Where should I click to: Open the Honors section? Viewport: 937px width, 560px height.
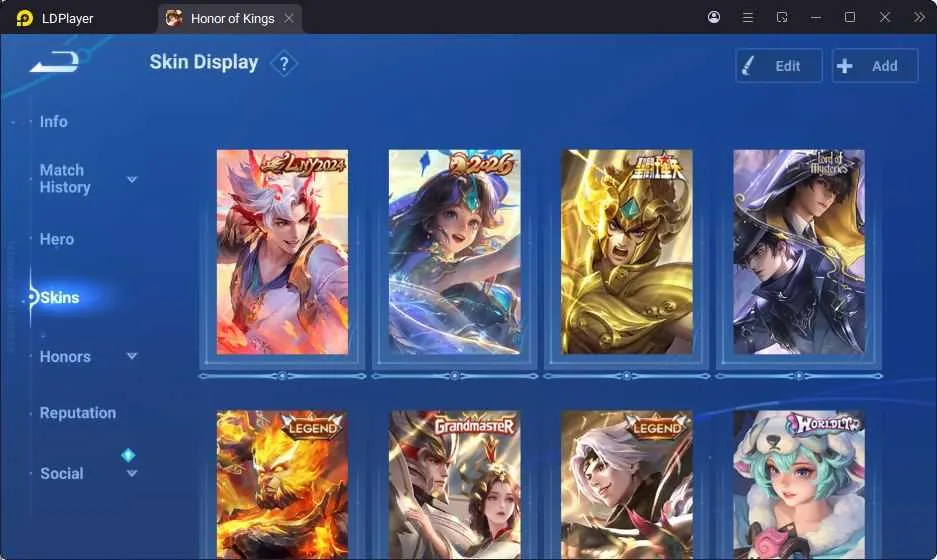[x=65, y=357]
